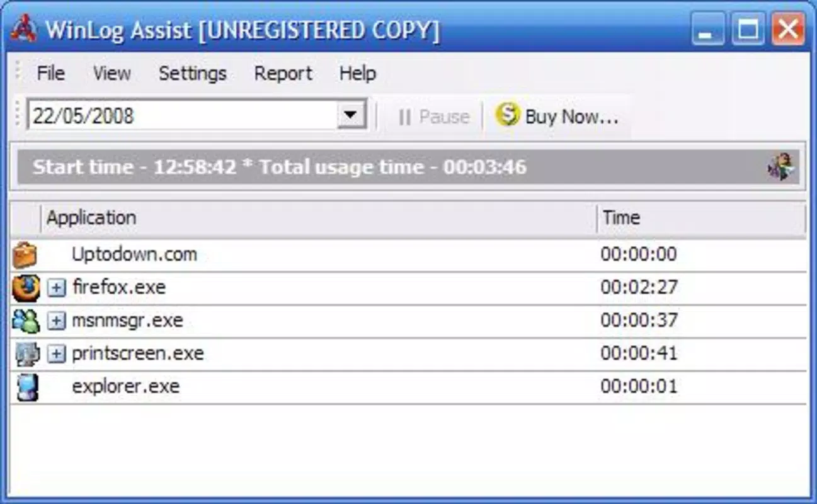Sort by the Time column header
Image resolution: width=817 pixels, height=504 pixels.
(701, 218)
